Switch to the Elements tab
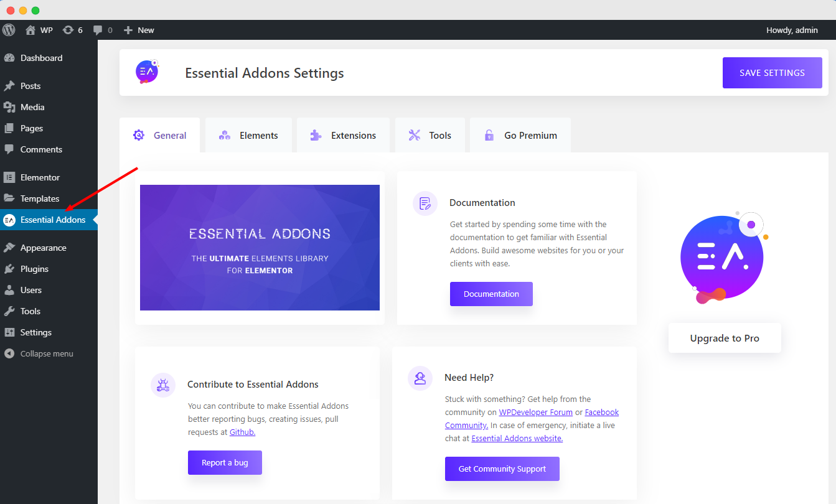This screenshot has width=836, height=504. point(248,135)
